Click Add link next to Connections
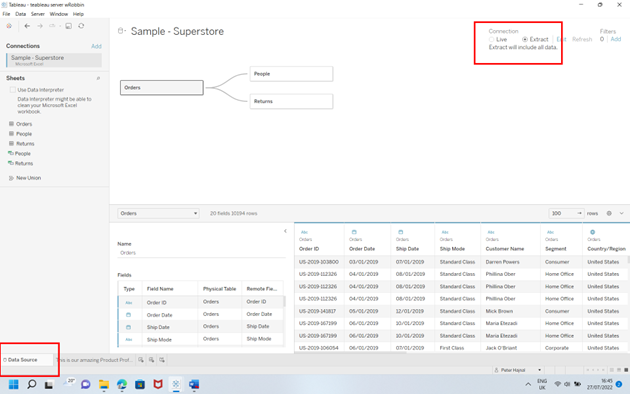The image size is (630, 394). click(96, 46)
